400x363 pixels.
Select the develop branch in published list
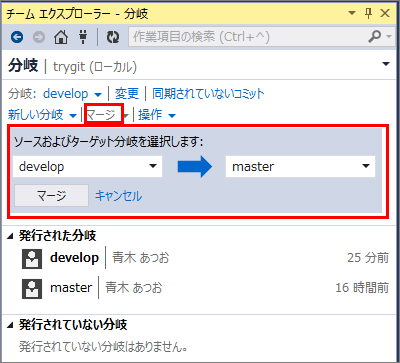click(x=74, y=258)
